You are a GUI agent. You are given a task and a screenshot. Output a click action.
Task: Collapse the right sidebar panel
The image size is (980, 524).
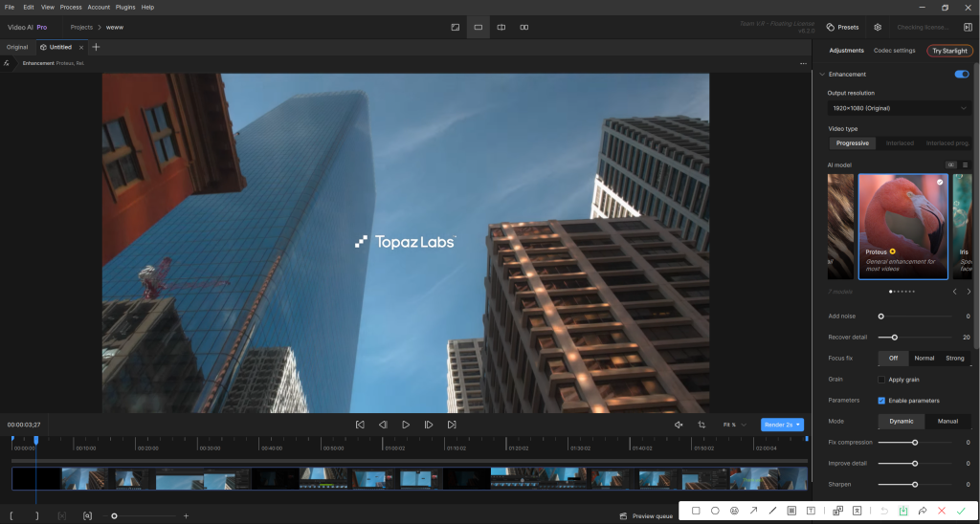point(968,28)
